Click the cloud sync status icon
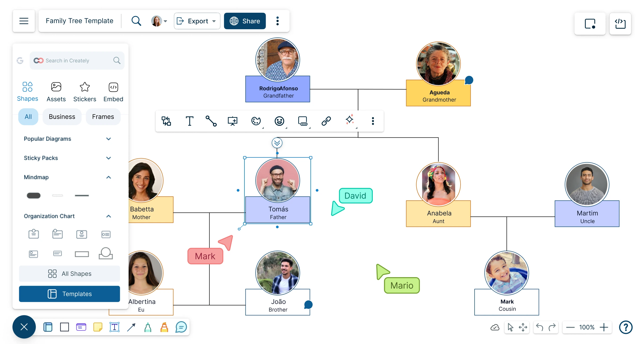This screenshot has width=644, height=344. point(495,327)
